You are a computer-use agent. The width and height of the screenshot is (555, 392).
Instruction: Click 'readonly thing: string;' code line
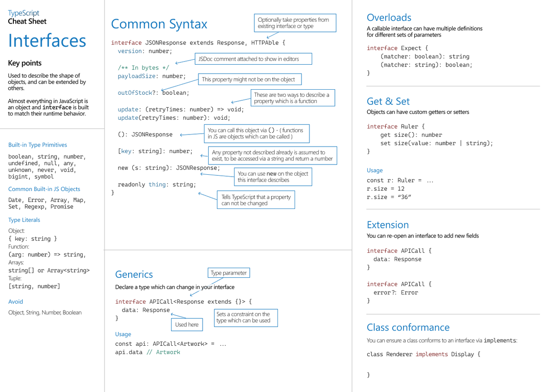157,184
